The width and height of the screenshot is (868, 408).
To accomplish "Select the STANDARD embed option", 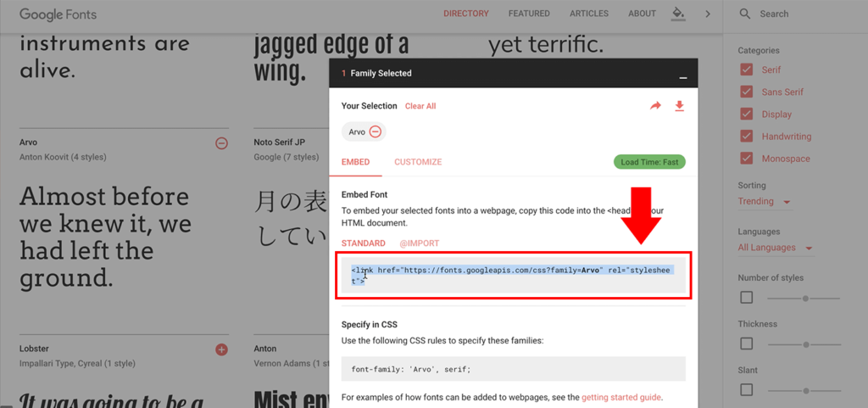I will pos(363,243).
